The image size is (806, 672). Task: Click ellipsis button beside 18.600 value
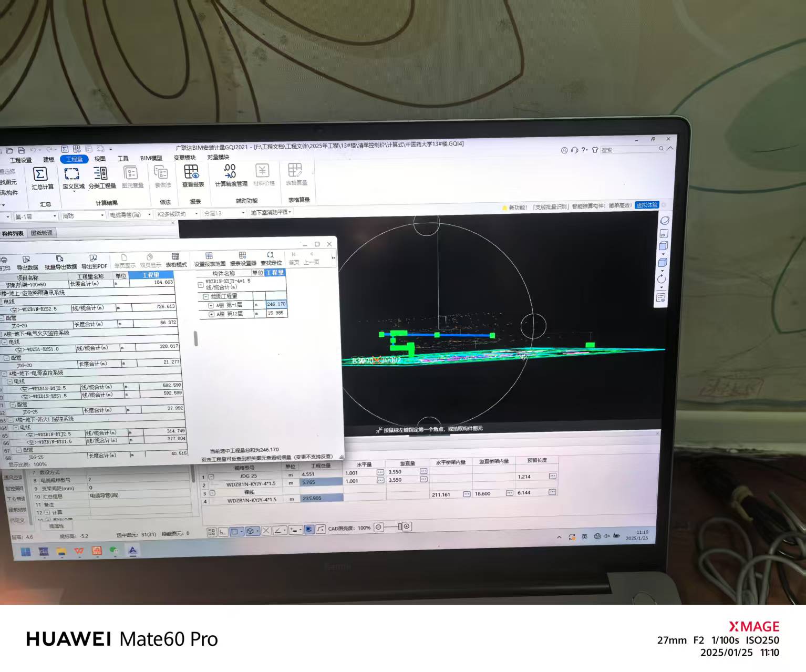(509, 493)
